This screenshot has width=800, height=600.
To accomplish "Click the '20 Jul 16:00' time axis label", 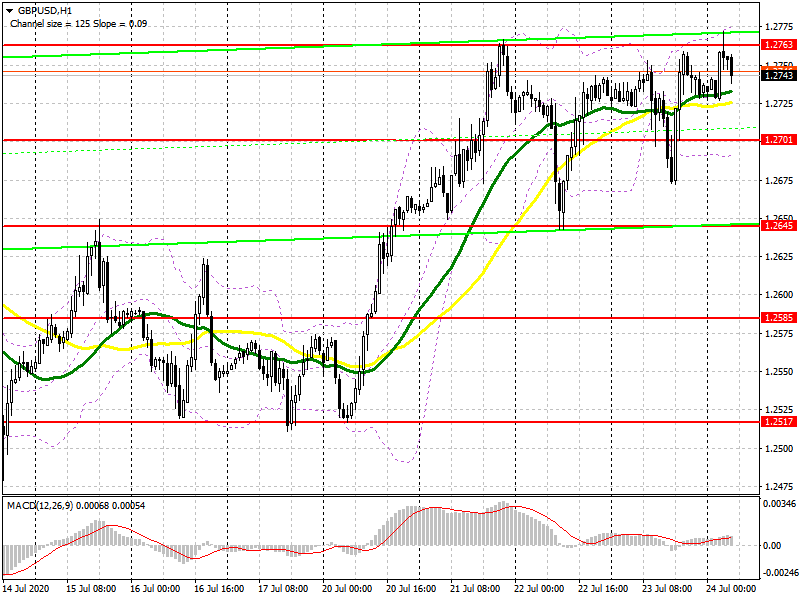I will [x=411, y=588].
